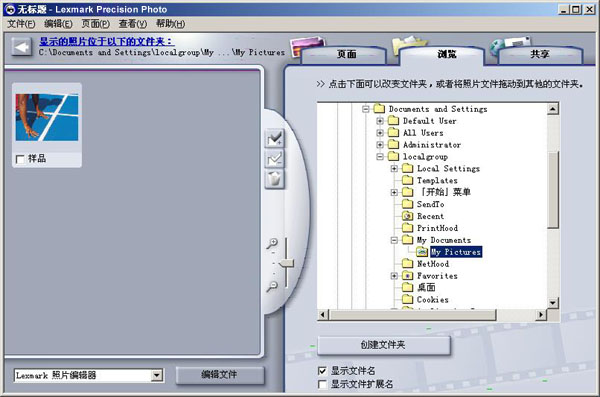Select the 样品 photo thumbnail

(x=47, y=118)
